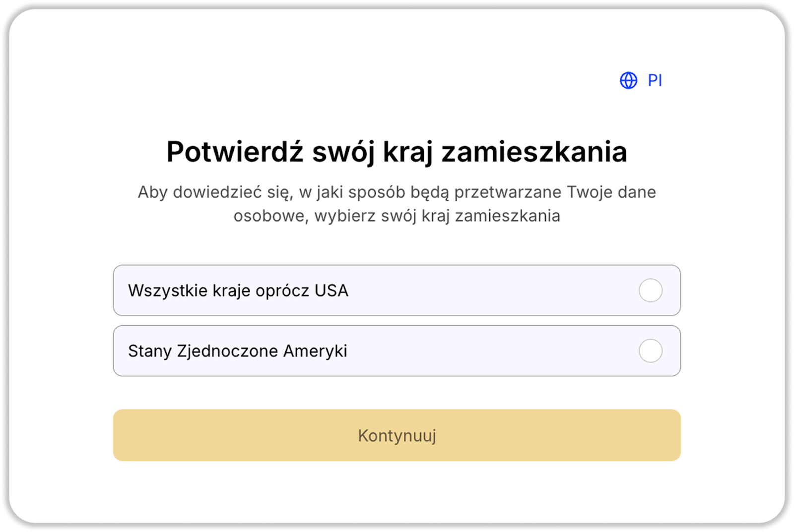The height and width of the screenshot is (532, 794).
Task: Toggle the second country option's empty circle
Action: (650, 351)
